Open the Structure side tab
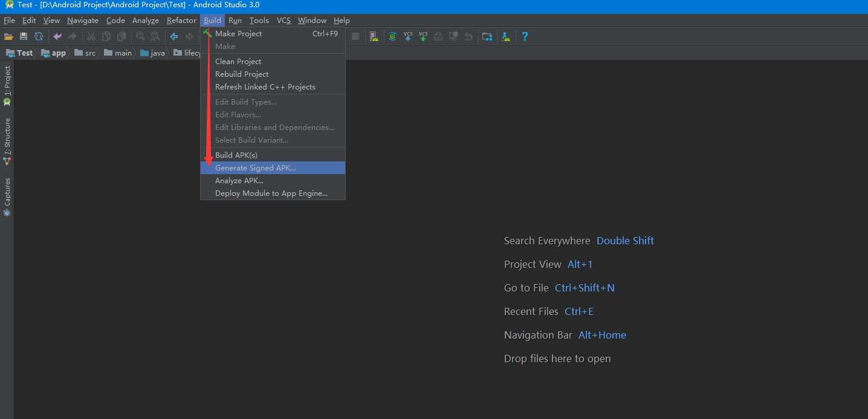The height and width of the screenshot is (419, 868). click(7, 141)
